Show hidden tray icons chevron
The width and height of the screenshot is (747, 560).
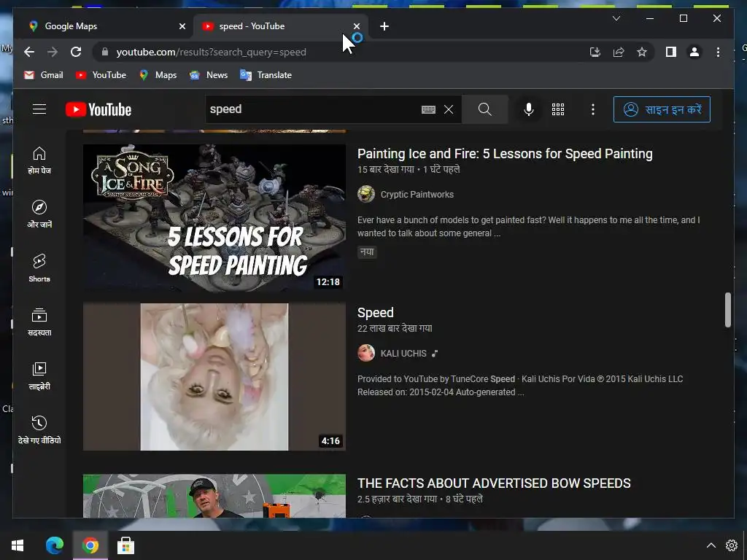[x=711, y=545]
